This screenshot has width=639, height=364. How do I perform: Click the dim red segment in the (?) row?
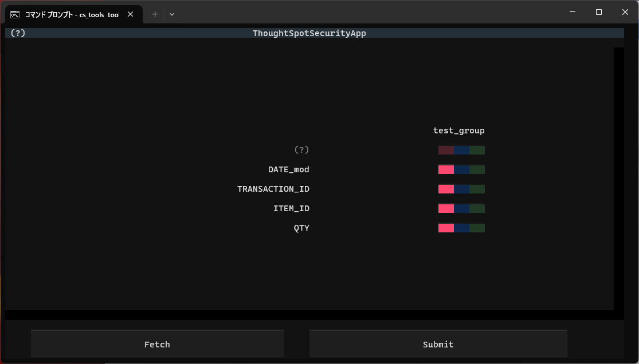446,151
